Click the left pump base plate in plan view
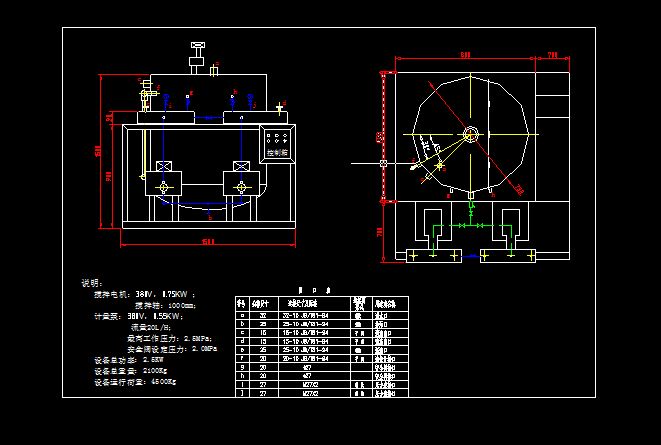Image resolution: width=661 pixels, height=445 pixels. [x=434, y=256]
